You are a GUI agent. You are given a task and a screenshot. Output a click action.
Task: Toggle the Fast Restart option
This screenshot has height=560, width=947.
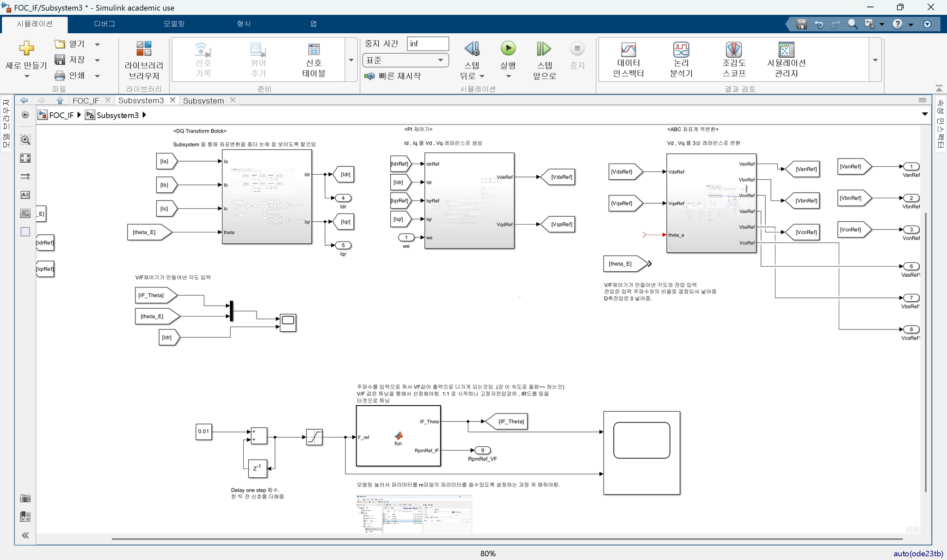point(393,76)
